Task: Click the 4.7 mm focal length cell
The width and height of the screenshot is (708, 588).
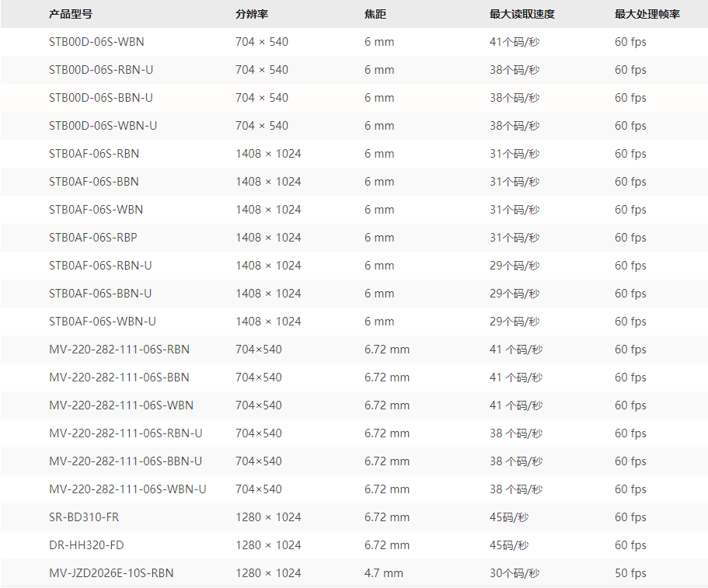Action: pyautogui.click(x=384, y=573)
